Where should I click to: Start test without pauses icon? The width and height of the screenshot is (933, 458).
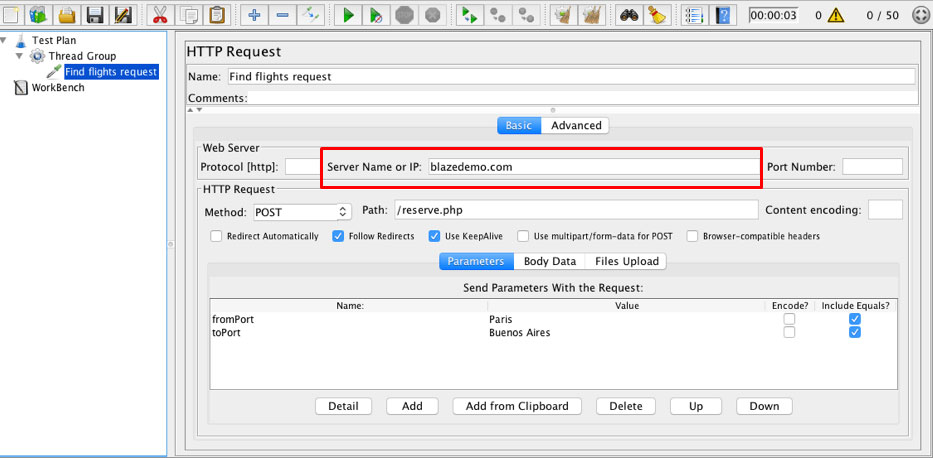pyautogui.click(x=376, y=14)
